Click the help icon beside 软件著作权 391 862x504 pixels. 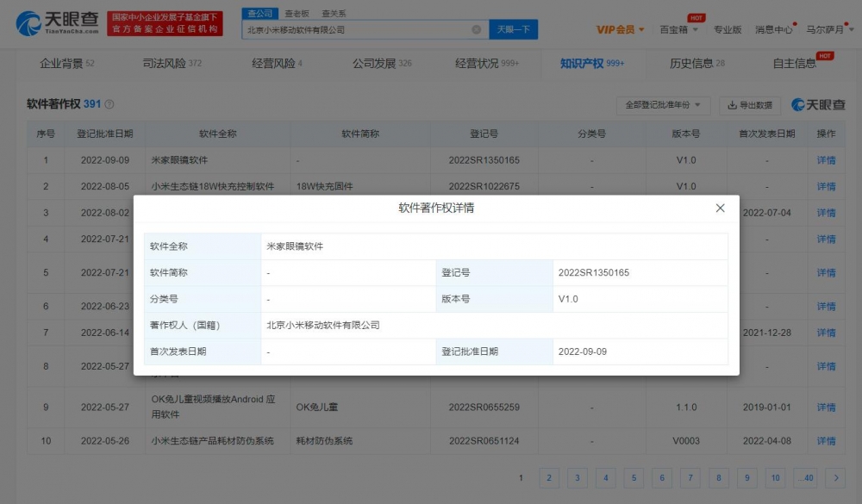(109, 104)
